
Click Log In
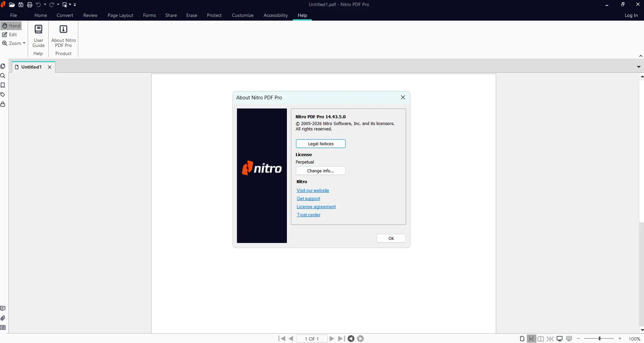631,15
